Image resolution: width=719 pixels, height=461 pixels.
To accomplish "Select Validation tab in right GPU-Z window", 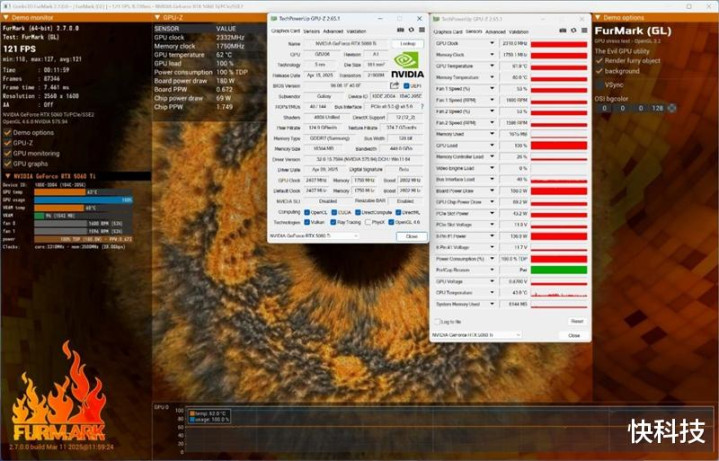I will (519, 32).
